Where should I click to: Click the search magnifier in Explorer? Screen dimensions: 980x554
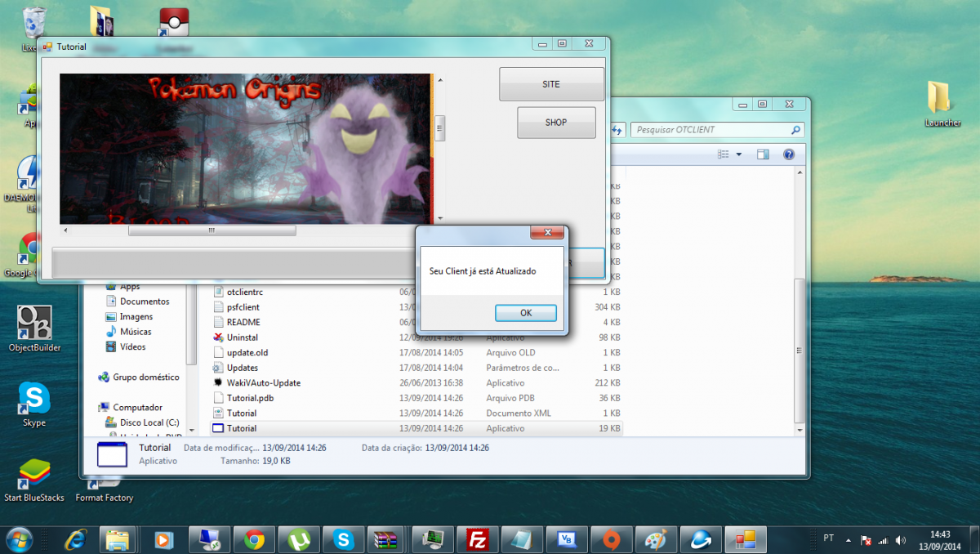coord(795,130)
